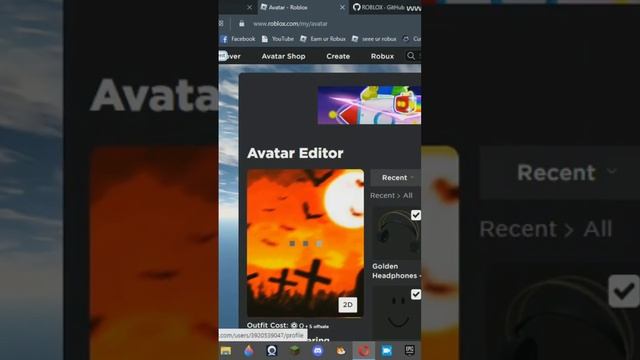Viewport: 640px width, 360px height.
Task: Click the Roblox search magnifier icon
Action: point(411,56)
